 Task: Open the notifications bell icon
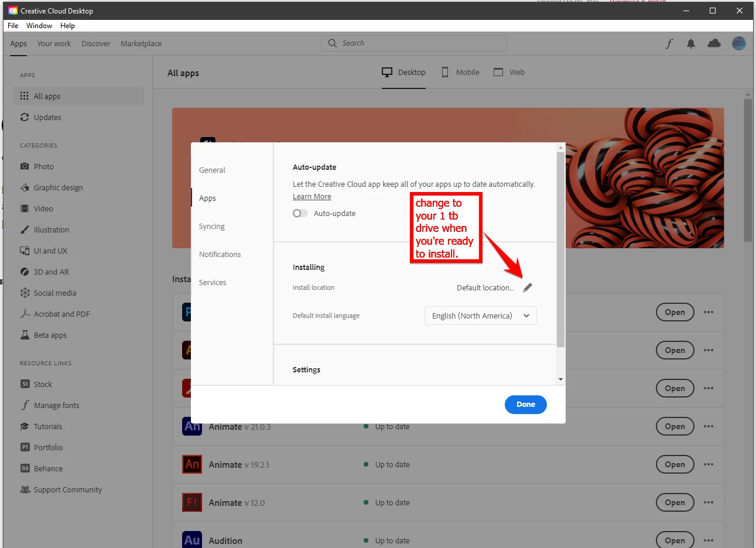coord(691,44)
